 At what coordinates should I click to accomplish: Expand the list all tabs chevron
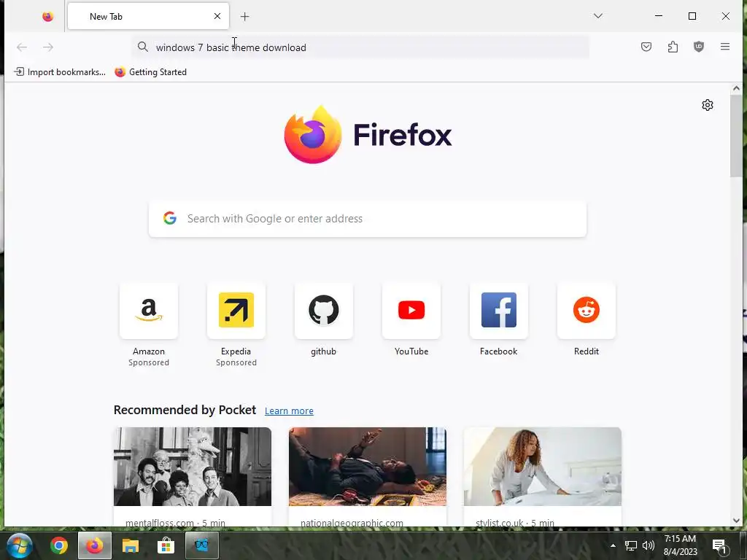click(598, 16)
